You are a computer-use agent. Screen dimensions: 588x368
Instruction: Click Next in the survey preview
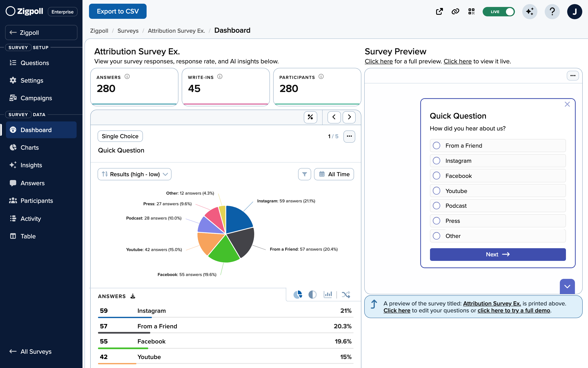498,254
